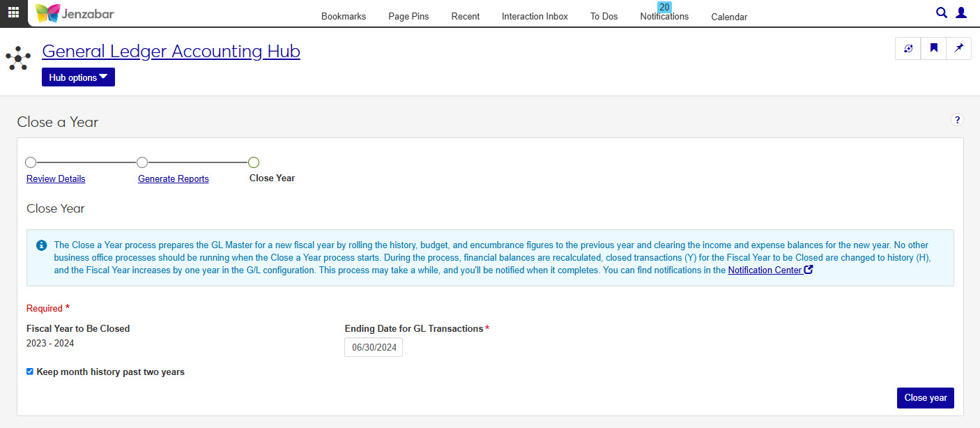Open Calendar menu

point(729,17)
